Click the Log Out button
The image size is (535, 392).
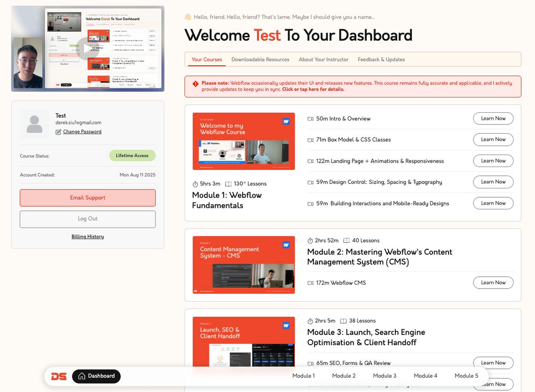[88, 219]
